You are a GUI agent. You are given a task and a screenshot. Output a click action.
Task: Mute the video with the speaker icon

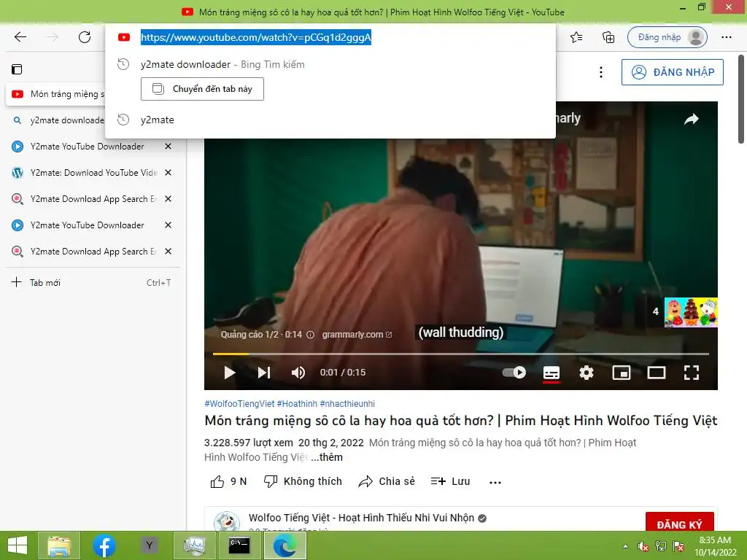pos(298,373)
